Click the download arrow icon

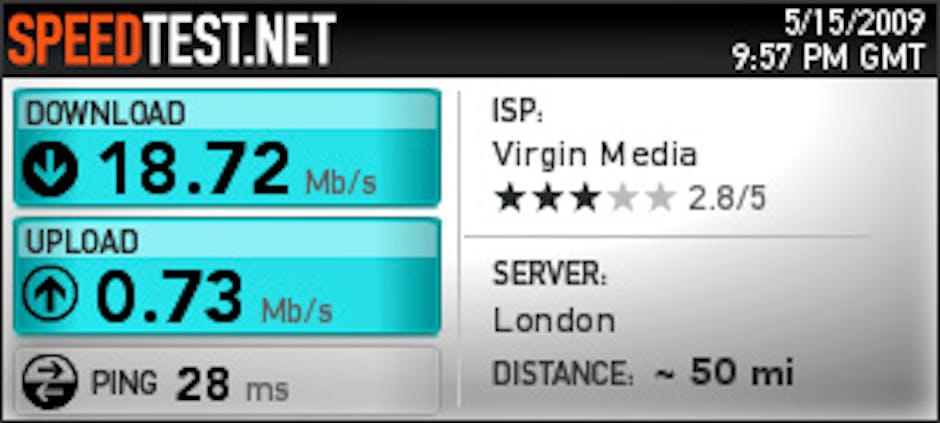[x=50, y=170]
